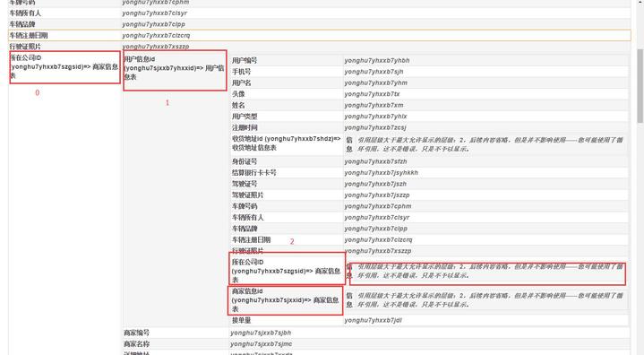The width and height of the screenshot is (644, 355).
Task: Click the 商家信息id (yonghu7yhxxb7sjxxid) label
Action: point(286,300)
